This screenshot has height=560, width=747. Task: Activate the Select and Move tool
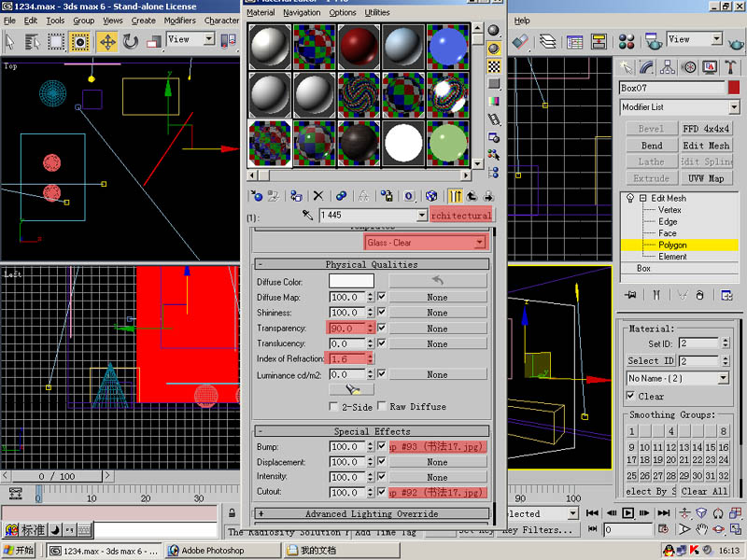pos(107,41)
